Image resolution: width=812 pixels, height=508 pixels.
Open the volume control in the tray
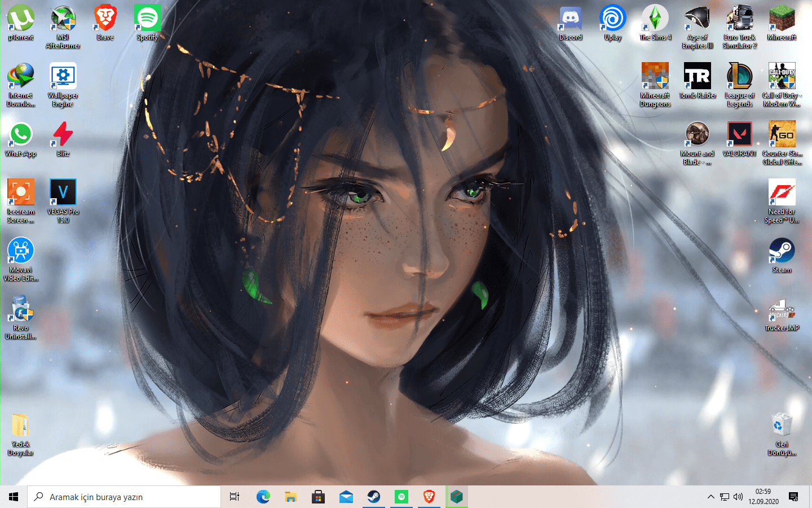(x=738, y=497)
